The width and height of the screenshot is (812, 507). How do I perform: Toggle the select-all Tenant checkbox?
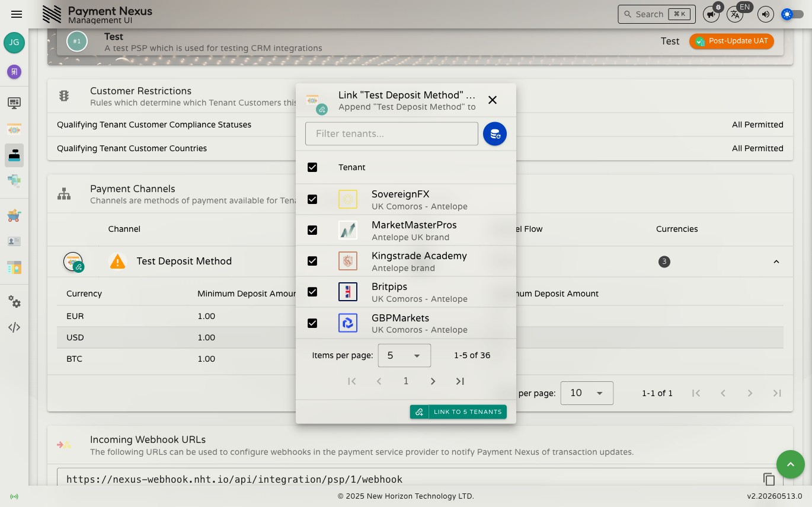click(x=312, y=167)
